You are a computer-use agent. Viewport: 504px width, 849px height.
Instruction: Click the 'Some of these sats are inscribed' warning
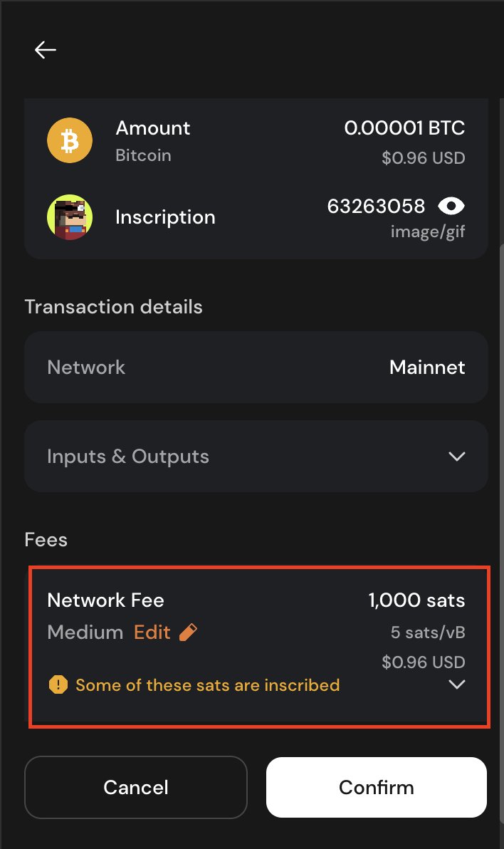click(207, 685)
